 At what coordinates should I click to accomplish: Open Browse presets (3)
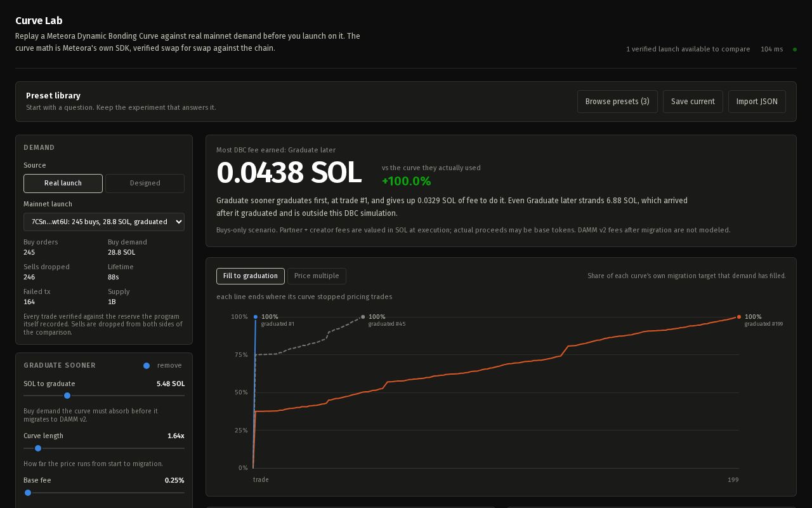[x=617, y=102]
